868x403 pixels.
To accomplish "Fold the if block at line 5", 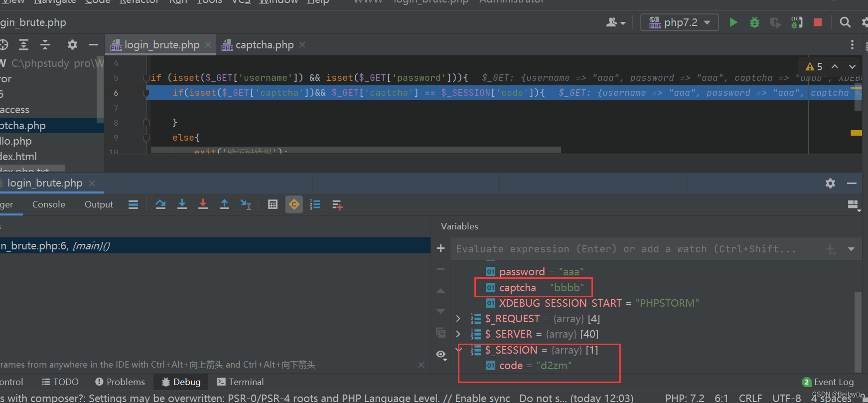I will [146, 78].
